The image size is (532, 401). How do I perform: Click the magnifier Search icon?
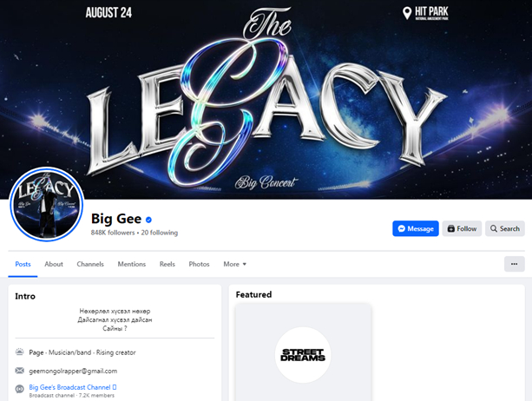(494, 228)
